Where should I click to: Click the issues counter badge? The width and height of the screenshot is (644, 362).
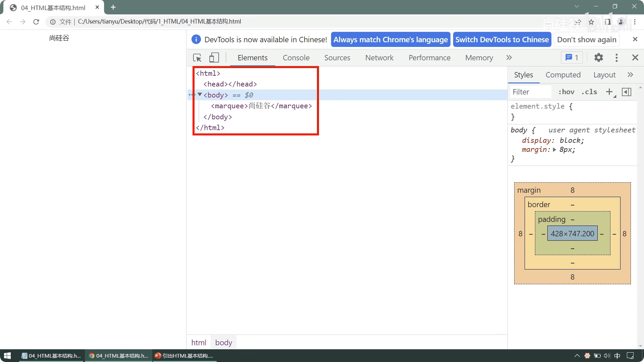pos(572,58)
